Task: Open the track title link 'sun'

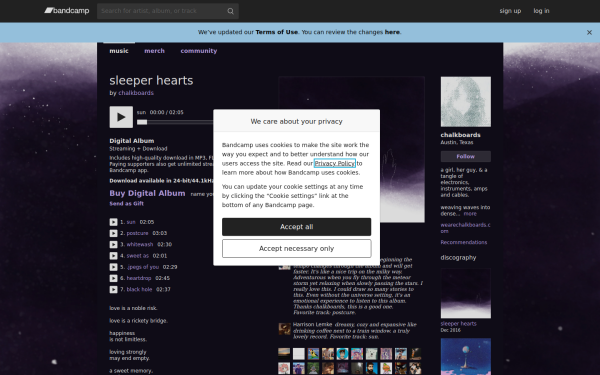Action: pos(131,222)
